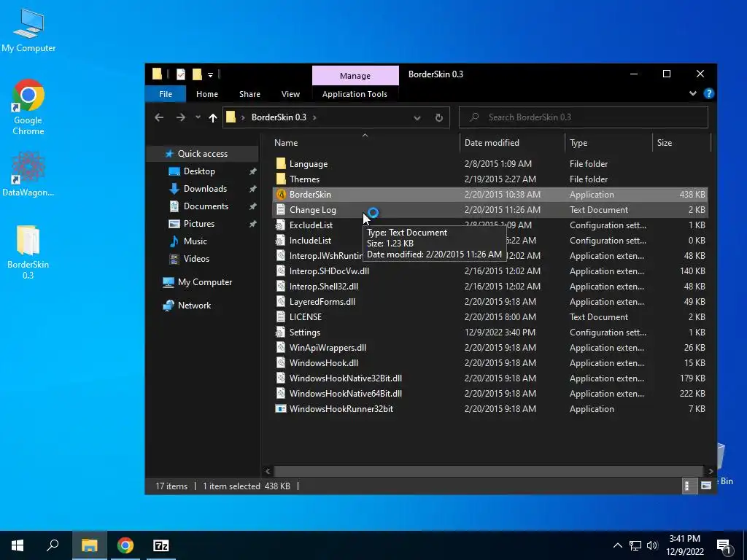Image resolution: width=747 pixels, height=560 pixels.
Task: Open Explorer help question mark
Action: [x=708, y=93]
